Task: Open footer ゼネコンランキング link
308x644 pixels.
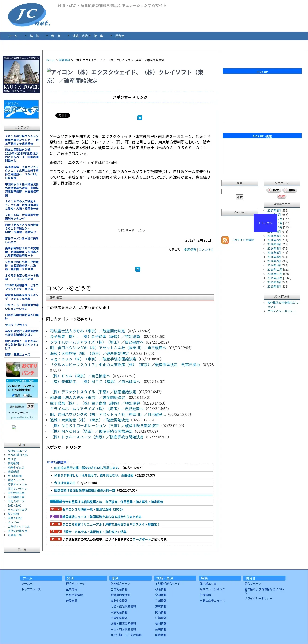Action: [x=212, y=589]
